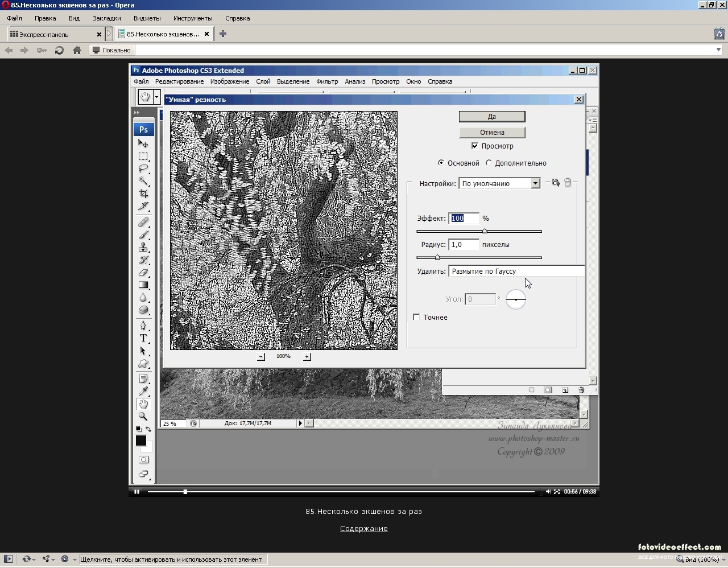The width and height of the screenshot is (728, 568).
Task: Open Opera Инструменты menu
Action: (193, 18)
